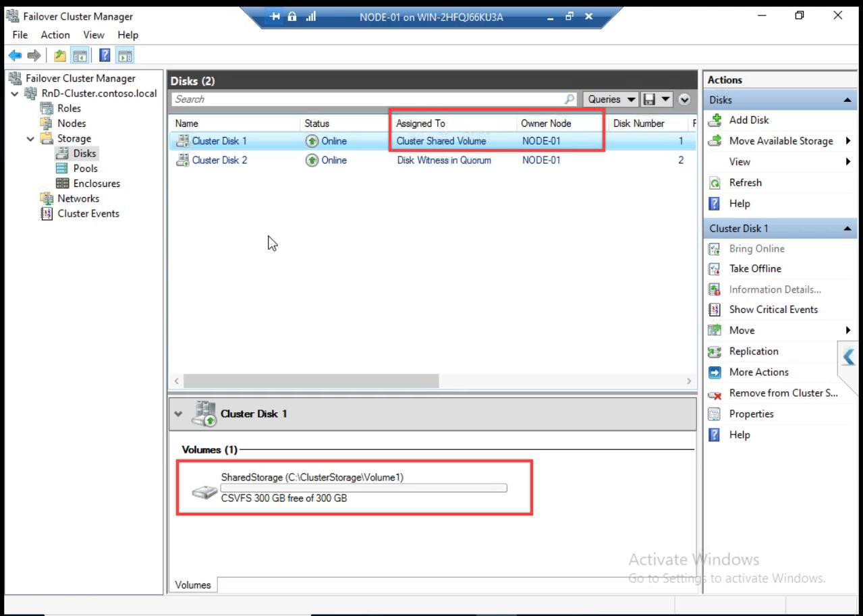Click the Up one level folder icon
The height and width of the screenshot is (616, 863).
60,56
